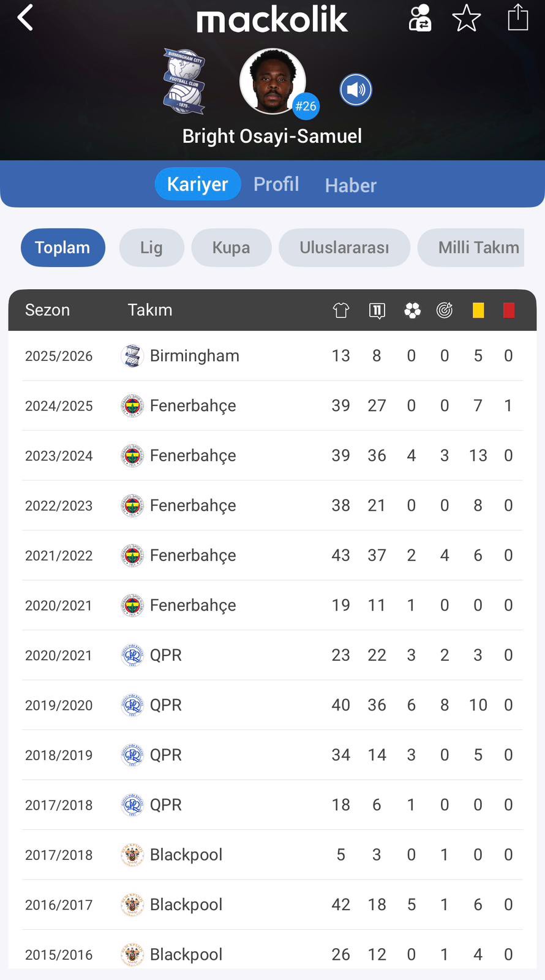Tap the yellow card column header
Image resolution: width=545 pixels, height=980 pixels.
point(478,311)
